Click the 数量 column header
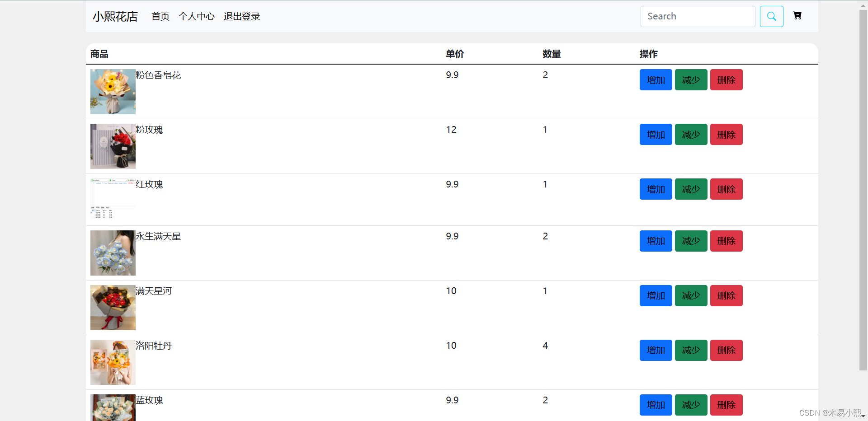 coord(552,54)
